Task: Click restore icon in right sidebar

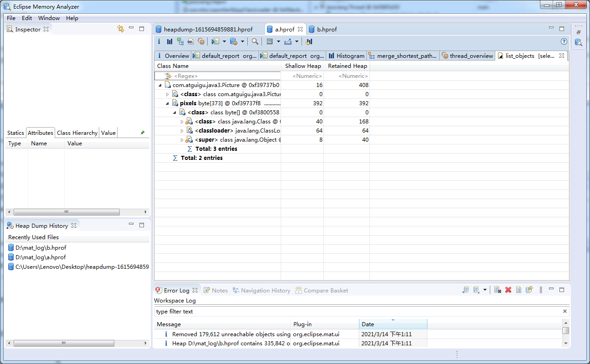Action: coord(579,32)
